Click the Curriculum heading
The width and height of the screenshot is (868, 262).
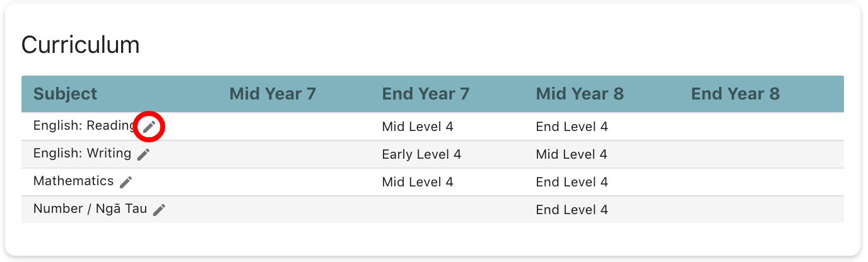coord(80,45)
